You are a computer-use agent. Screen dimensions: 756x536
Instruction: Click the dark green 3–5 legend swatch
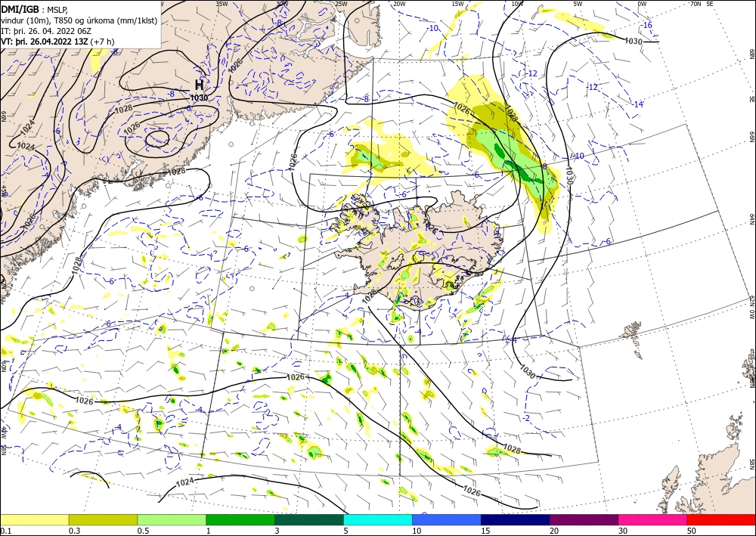[x=309, y=519]
